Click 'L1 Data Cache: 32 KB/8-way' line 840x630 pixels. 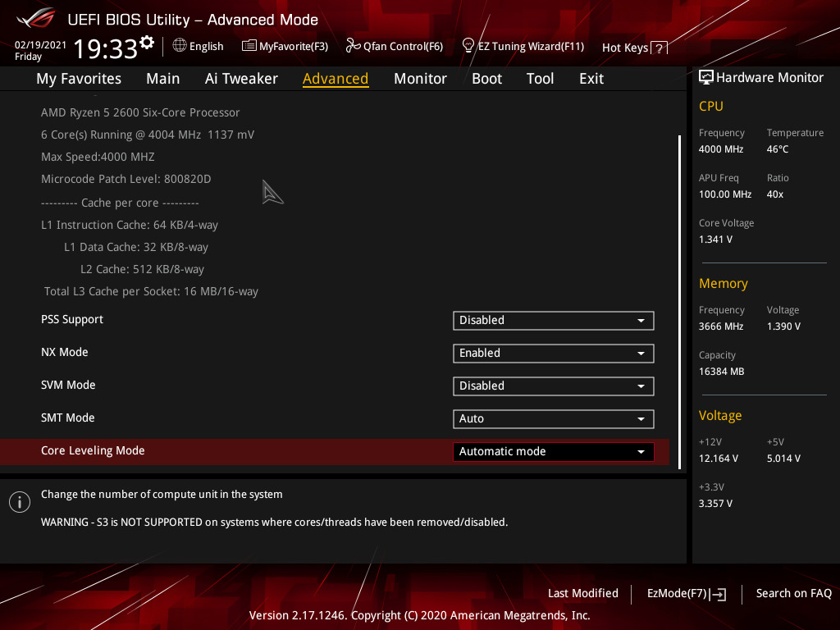(136, 247)
